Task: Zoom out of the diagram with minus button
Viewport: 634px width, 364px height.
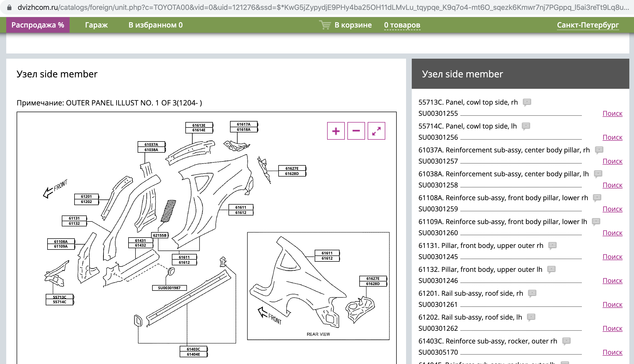Action: click(356, 131)
